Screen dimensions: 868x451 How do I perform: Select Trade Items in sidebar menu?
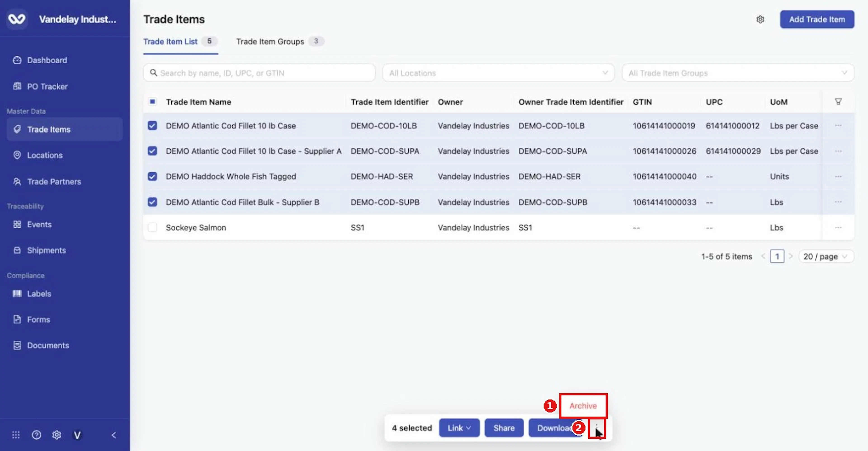[x=65, y=129]
